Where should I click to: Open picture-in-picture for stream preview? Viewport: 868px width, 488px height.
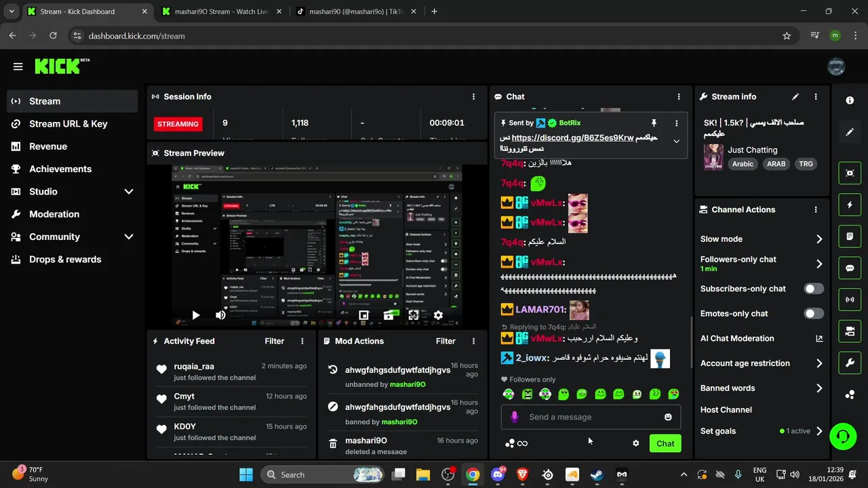click(x=363, y=315)
